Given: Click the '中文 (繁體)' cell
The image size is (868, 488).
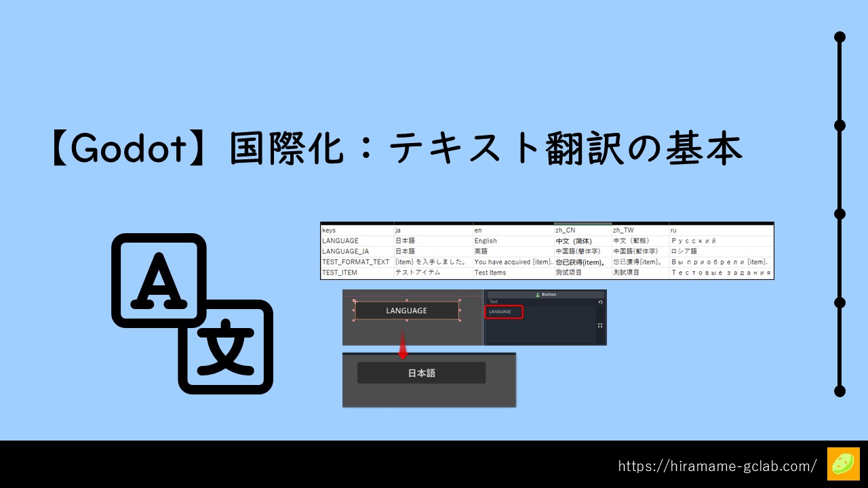Looking at the screenshot, I should pos(639,241).
